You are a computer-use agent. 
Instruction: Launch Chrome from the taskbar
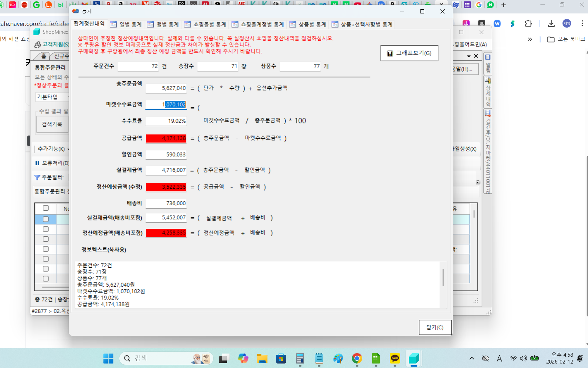coord(357,359)
